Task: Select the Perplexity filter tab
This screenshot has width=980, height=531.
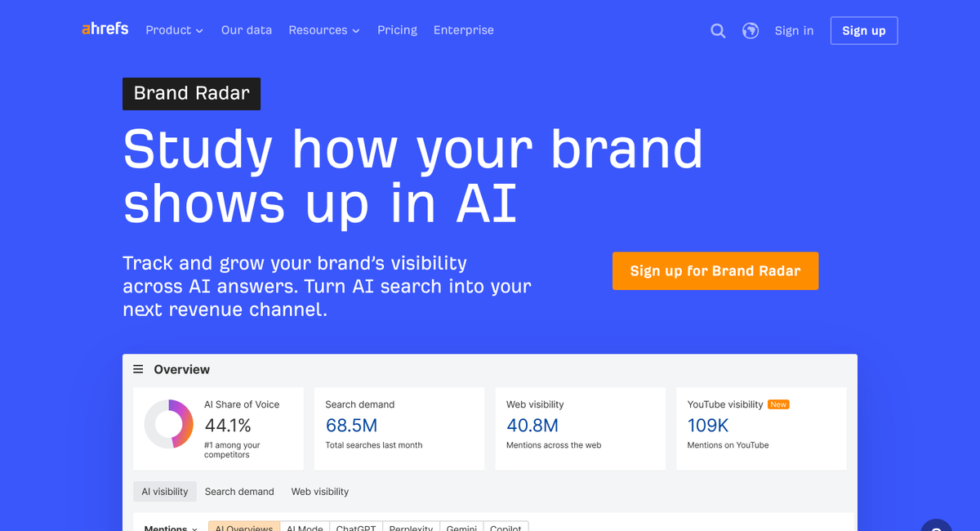Action: 411,527
